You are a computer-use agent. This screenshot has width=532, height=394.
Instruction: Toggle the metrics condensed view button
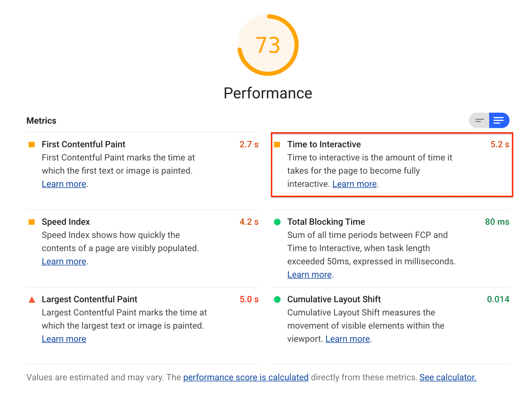click(x=479, y=120)
